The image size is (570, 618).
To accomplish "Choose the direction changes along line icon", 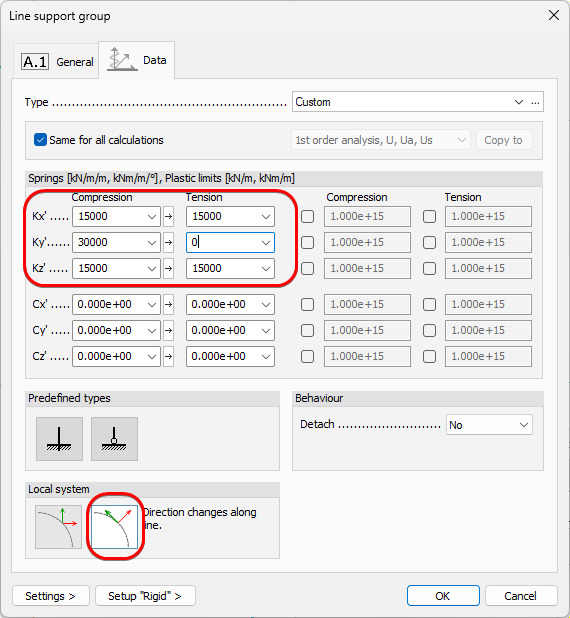I will click(x=114, y=527).
